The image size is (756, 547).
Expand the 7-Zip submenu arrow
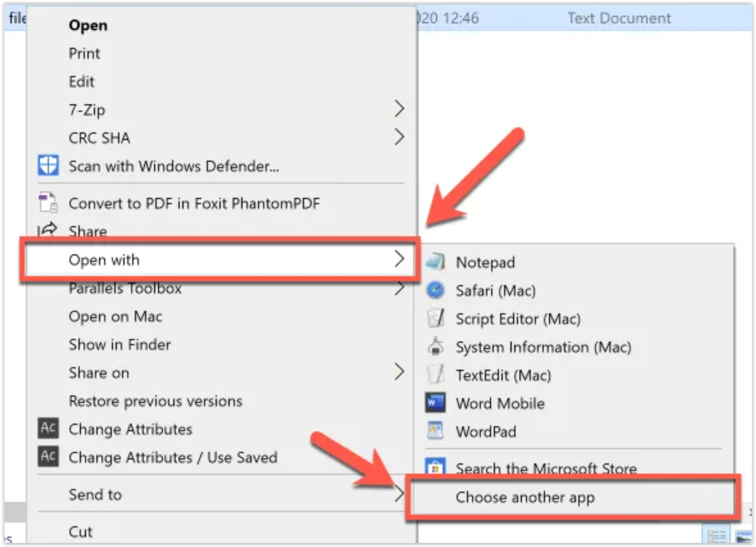pyautogui.click(x=399, y=109)
